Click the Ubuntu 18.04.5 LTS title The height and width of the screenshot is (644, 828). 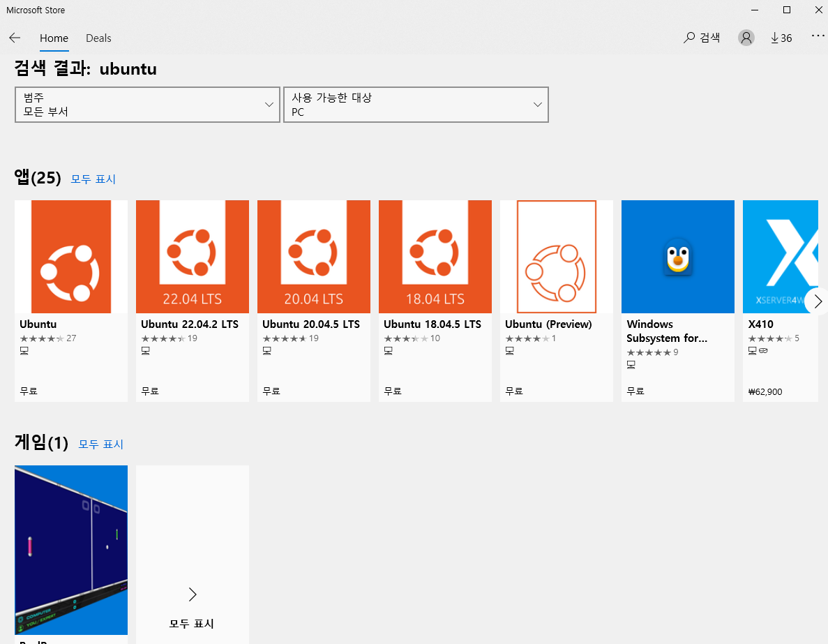432,324
